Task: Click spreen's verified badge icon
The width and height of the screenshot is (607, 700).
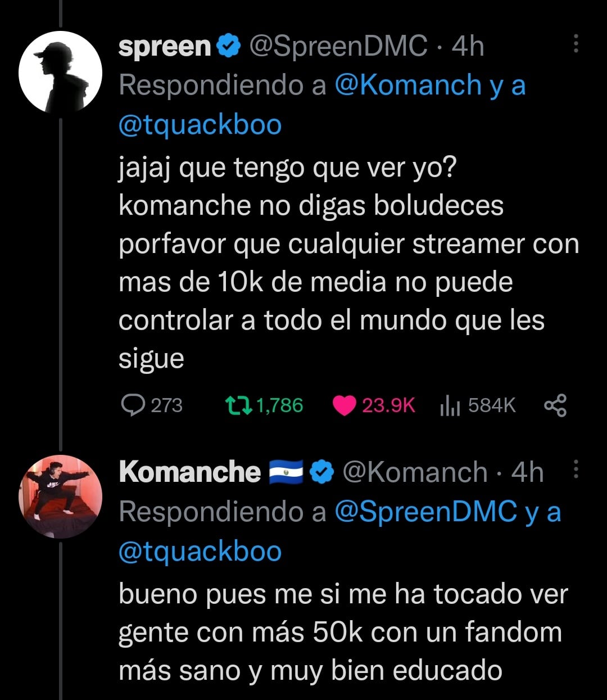Action: pos(229,46)
